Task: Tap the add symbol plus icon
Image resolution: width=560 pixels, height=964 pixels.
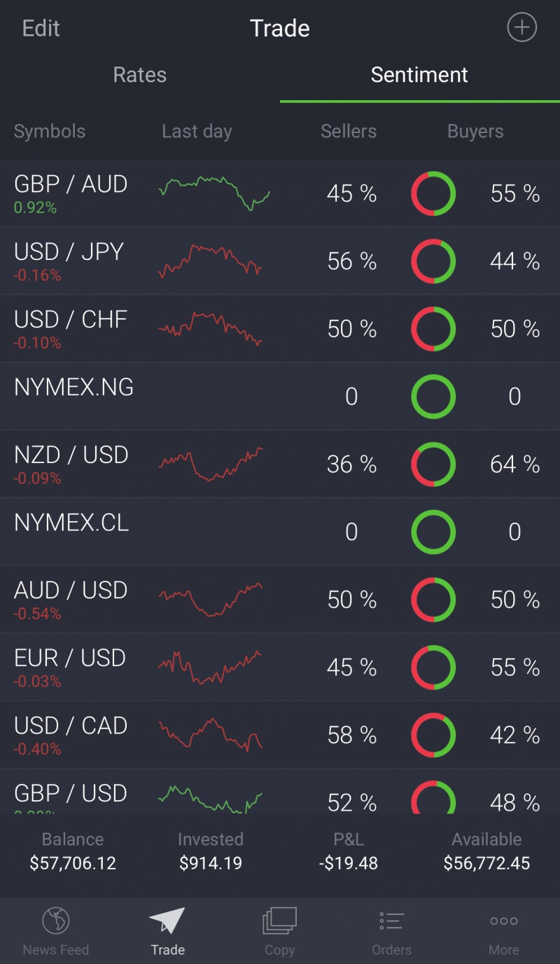Action: coord(521,28)
